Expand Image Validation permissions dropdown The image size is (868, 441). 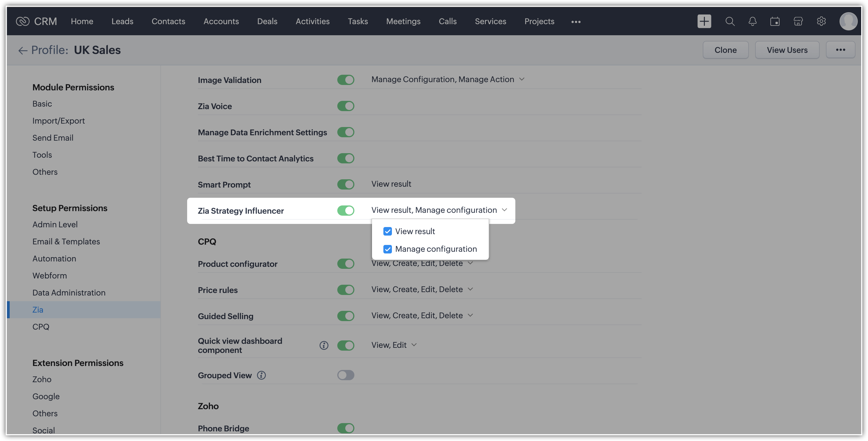click(522, 80)
